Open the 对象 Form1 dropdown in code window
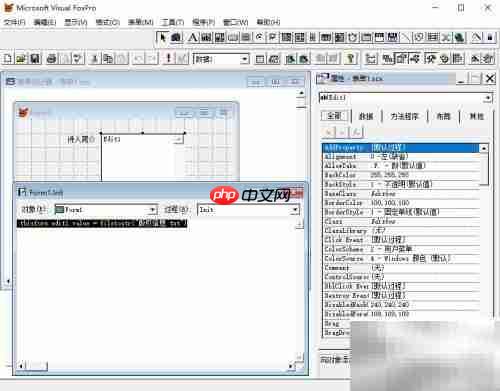Image resolution: width=500 pixels, height=391 pixels. pos(152,210)
